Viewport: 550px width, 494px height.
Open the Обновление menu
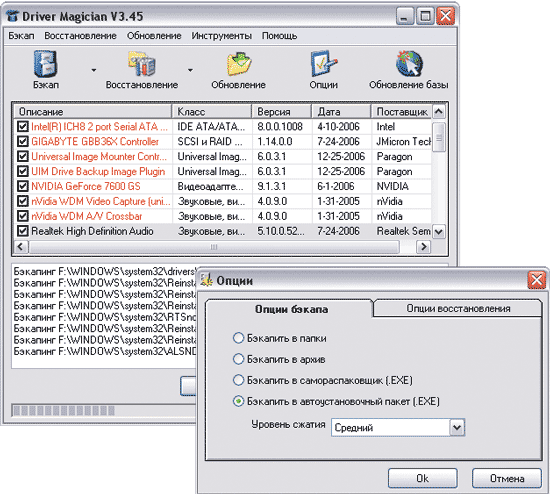pyautogui.click(x=154, y=36)
